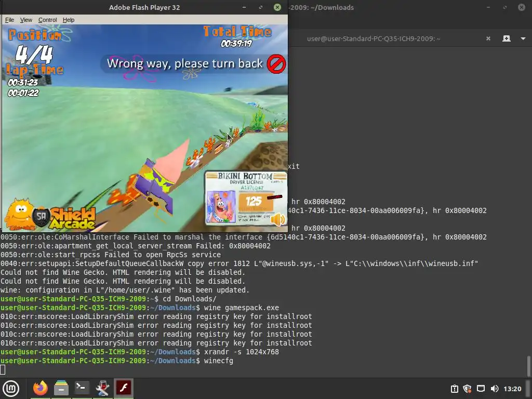Open the file manager from the taskbar
532x399 pixels.
pyautogui.click(x=61, y=388)
